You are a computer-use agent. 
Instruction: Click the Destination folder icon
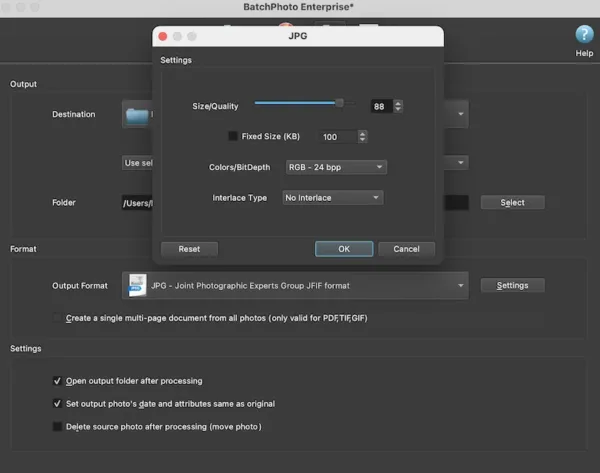(x=137, y=116)
